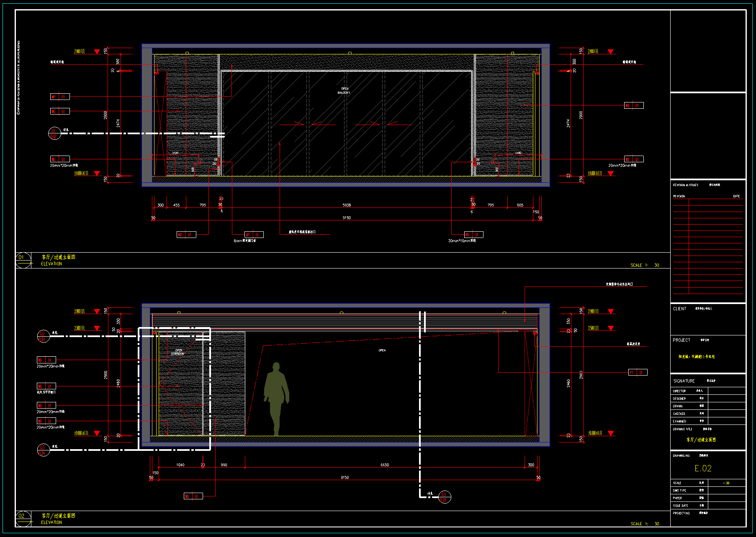
Task: Select the SIGNATURE heading
Action: pyautogui.click(x=684, y=381)
